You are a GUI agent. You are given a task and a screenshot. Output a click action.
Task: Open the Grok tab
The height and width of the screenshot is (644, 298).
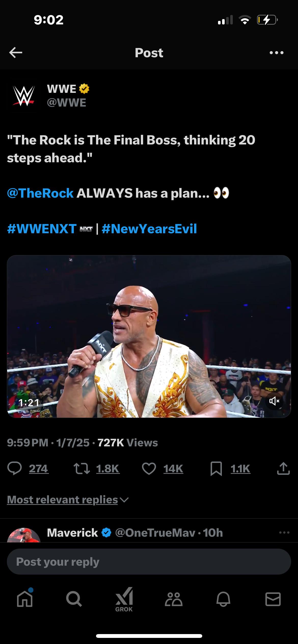pyautogui.click(x=124, y=599)
